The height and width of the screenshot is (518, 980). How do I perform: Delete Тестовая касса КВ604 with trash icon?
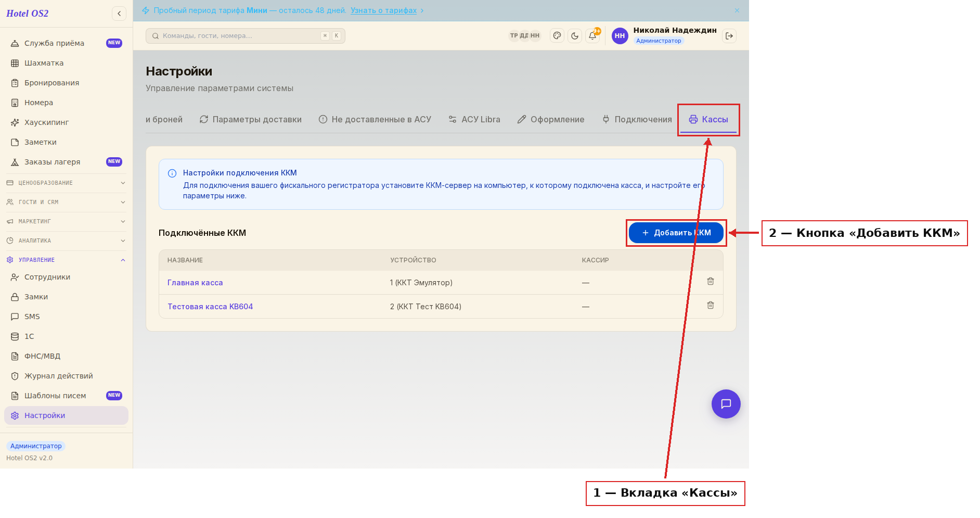(x=711, y=305)
